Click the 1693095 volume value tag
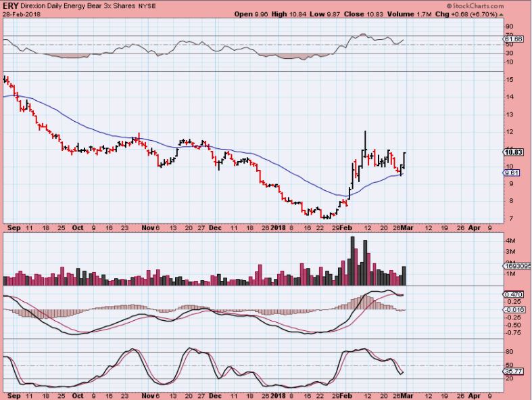This screenshot has width=532, height=400. [x=516, y=266]
